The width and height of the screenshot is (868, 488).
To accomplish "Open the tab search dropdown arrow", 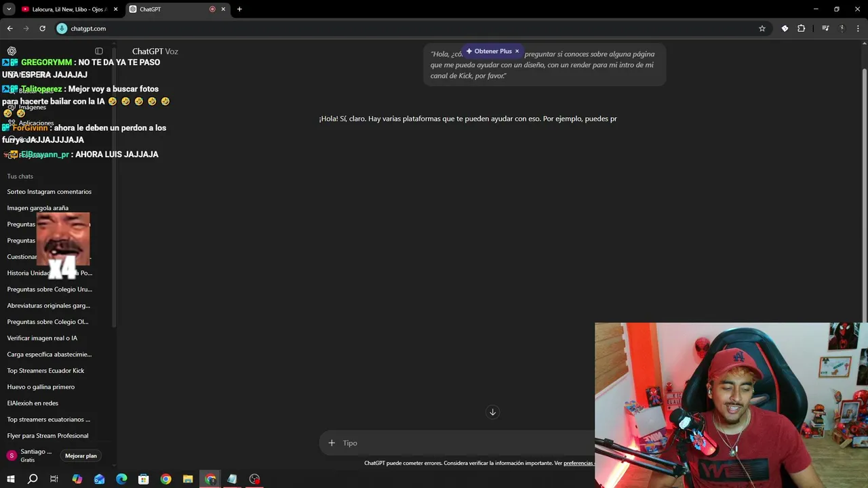I will coord(9,9).
